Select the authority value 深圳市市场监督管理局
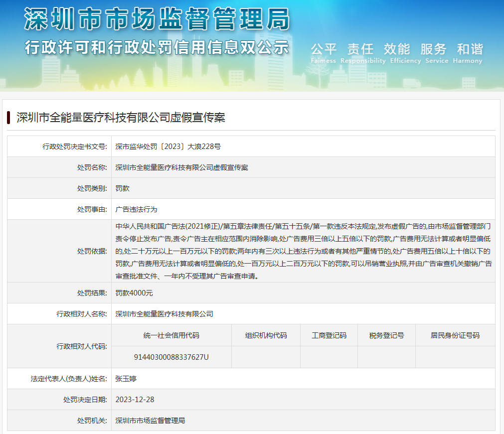The height and width of the screenshot is (434, 504). pos(150,421)
